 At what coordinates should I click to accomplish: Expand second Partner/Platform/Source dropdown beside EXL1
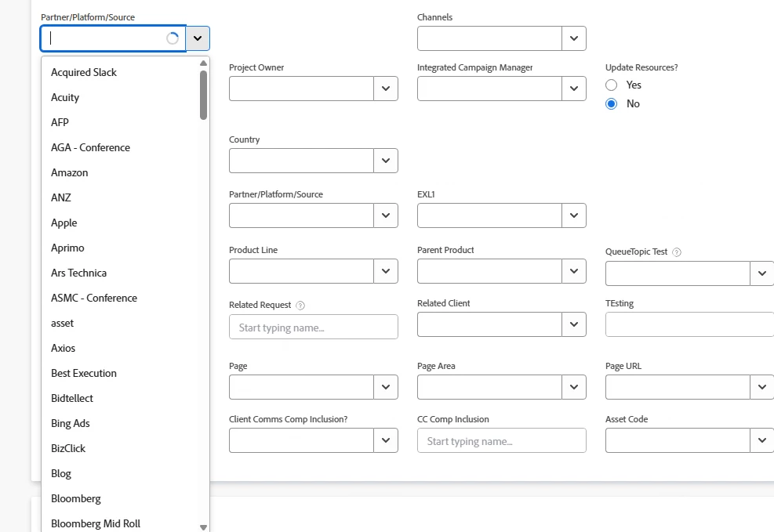(x=386, y=215)
